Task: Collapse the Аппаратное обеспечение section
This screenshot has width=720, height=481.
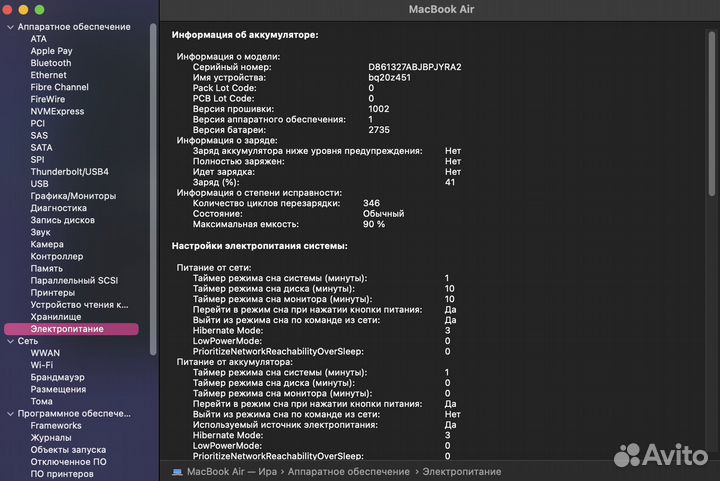Action: pos(10,26)
